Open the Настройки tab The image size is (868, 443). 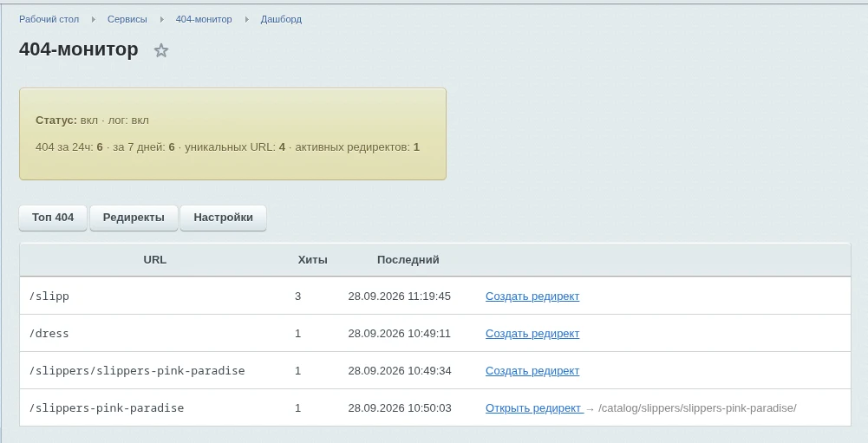tap(223, 218)
